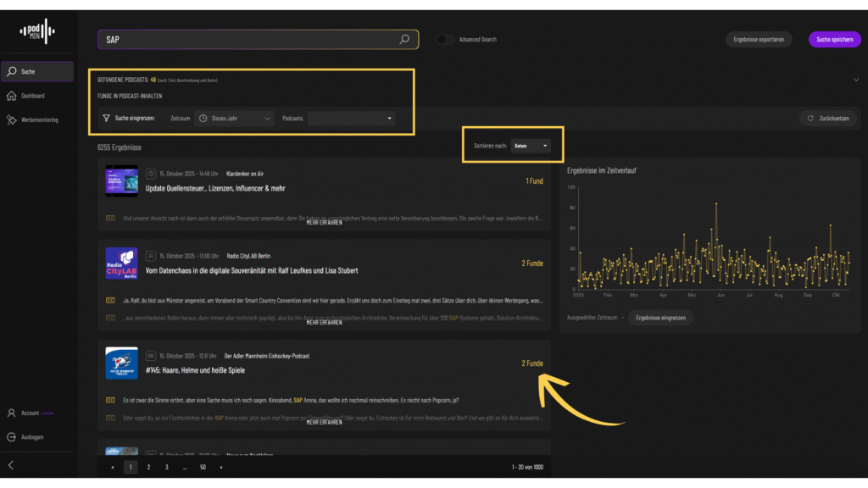Collapse the found podcasts section chevron
Image resolution: width=868 pixels, height=488 pixels.
click(854, 80)
